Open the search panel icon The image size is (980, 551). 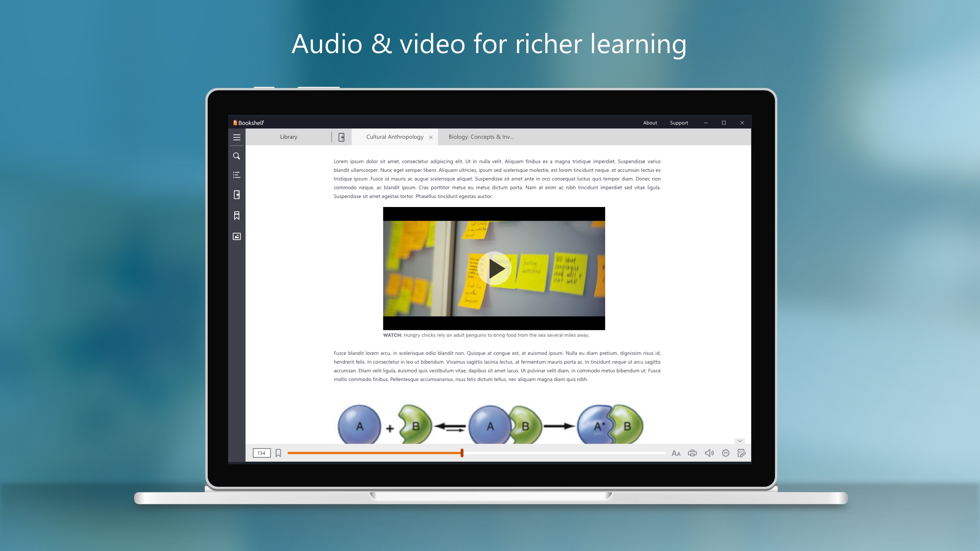click(236, 156)
